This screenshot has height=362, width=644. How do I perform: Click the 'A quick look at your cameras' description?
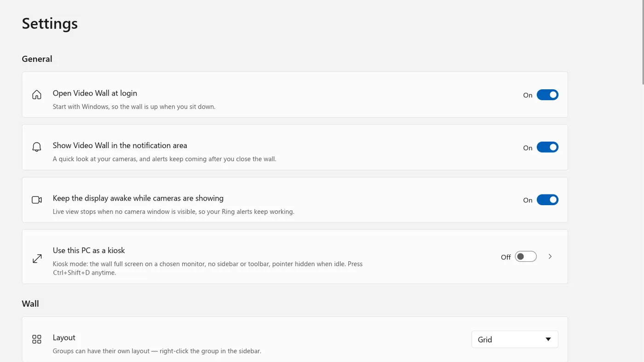coord(164,159)
